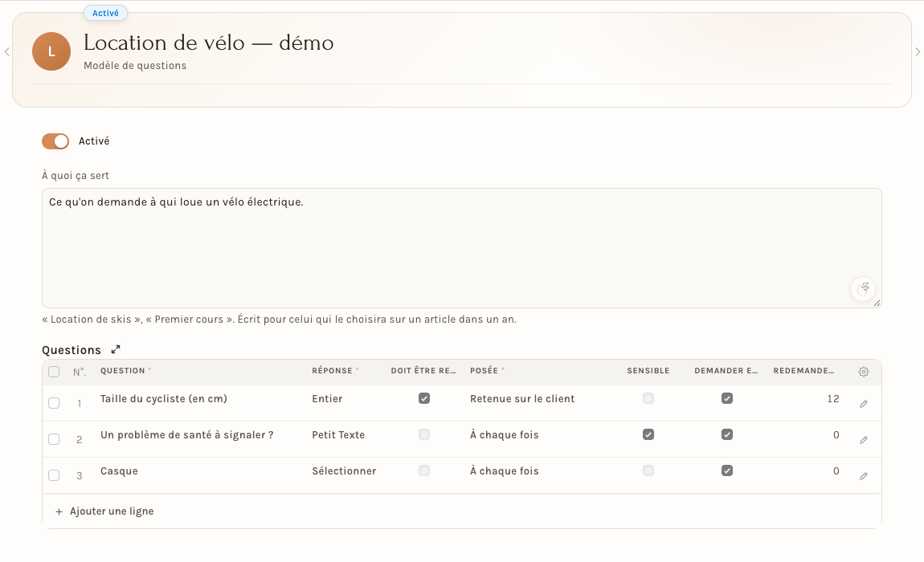Click into the À quoi ça sert text area
Viewport: 924px width, 562px height.
point(462,248)
